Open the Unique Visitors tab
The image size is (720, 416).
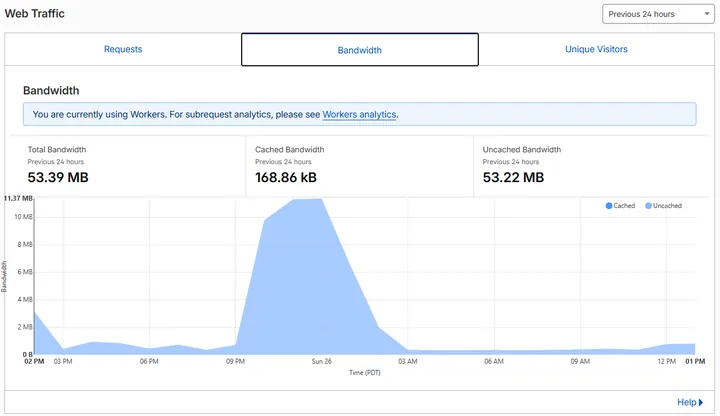[x=596, y=49]
